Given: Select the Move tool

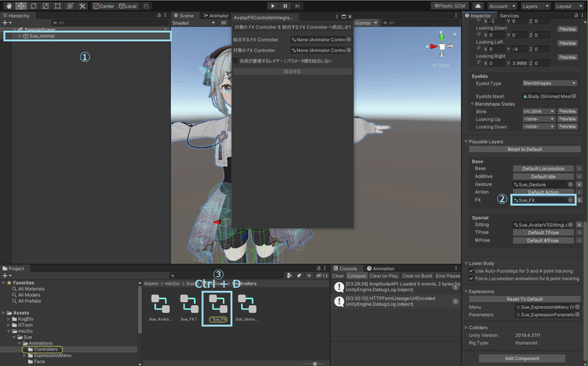Looking at the screenshot, I should (21, 6).
